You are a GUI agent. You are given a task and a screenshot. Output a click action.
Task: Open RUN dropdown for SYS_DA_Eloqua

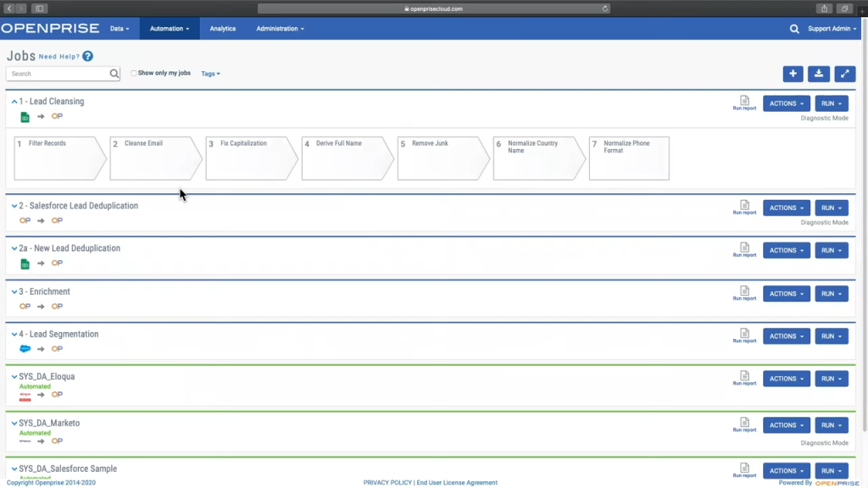(x=831, y=379)
